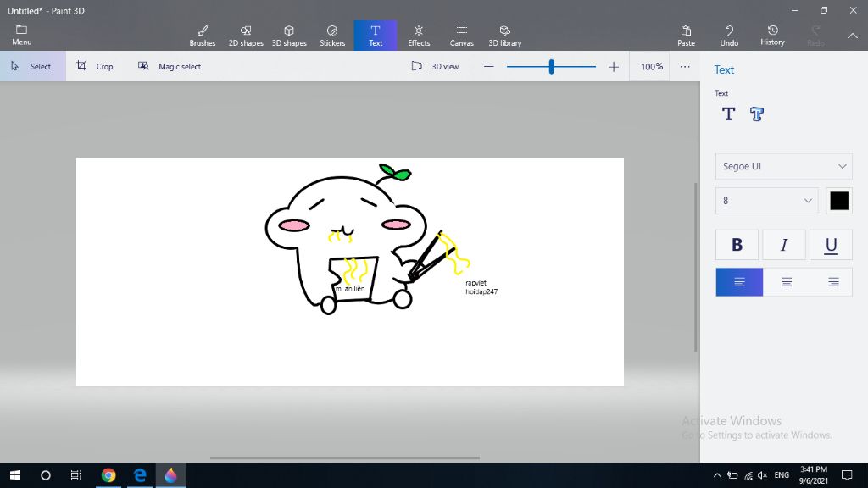This screenshot has height=488, width=868.
Task: Open Task View in taskbar
Action: coord(75,475)
